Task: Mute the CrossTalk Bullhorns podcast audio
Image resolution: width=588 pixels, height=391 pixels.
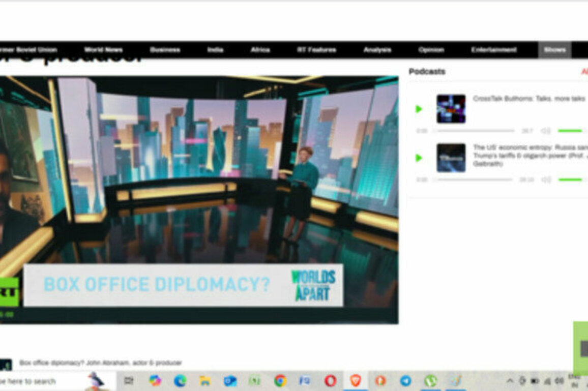Action: pyautogui.click(x=546, y=131)
